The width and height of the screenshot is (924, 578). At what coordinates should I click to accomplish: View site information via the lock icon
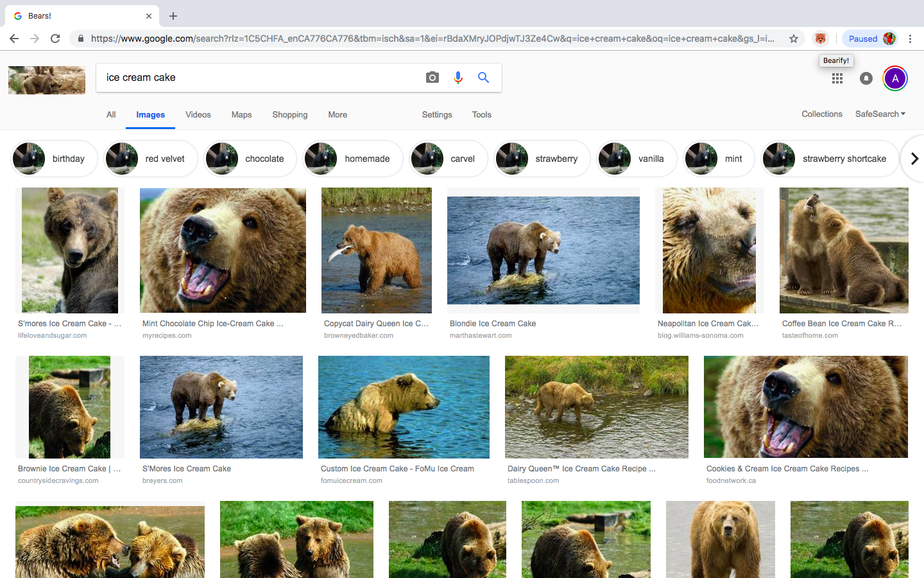pyautogui.click(x=80, y=39)
